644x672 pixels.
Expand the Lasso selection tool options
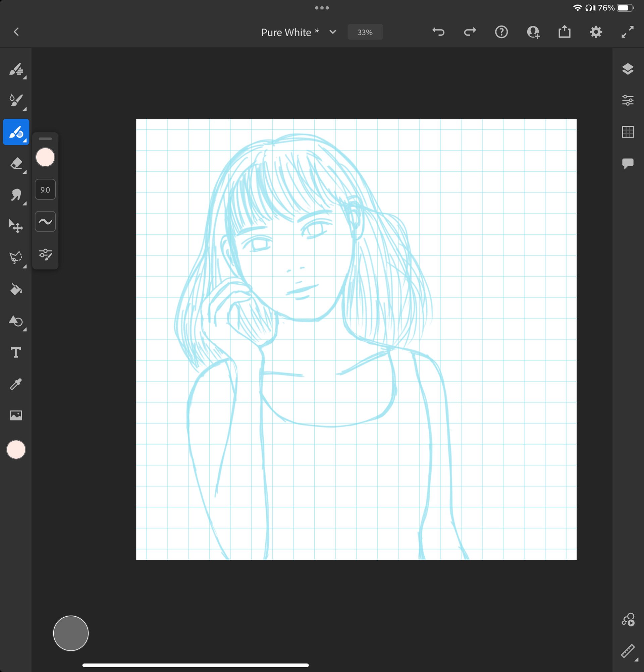point(25,266)
